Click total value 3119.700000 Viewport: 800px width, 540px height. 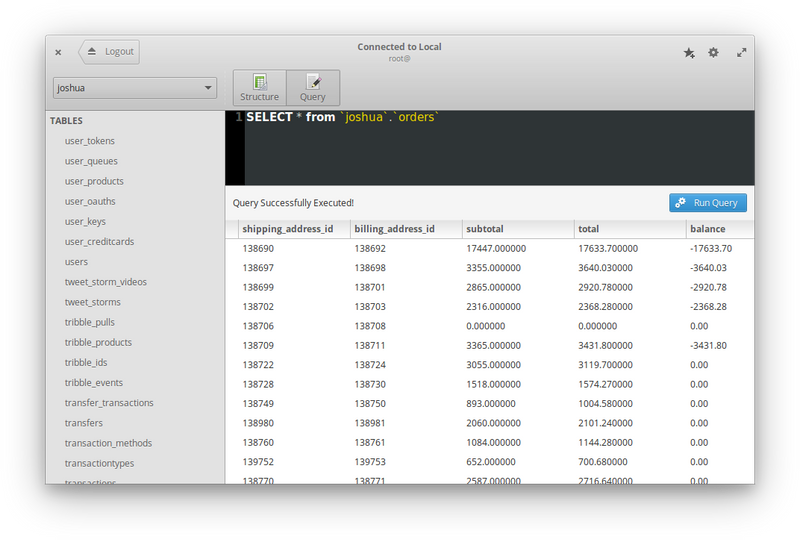point(605,365)
